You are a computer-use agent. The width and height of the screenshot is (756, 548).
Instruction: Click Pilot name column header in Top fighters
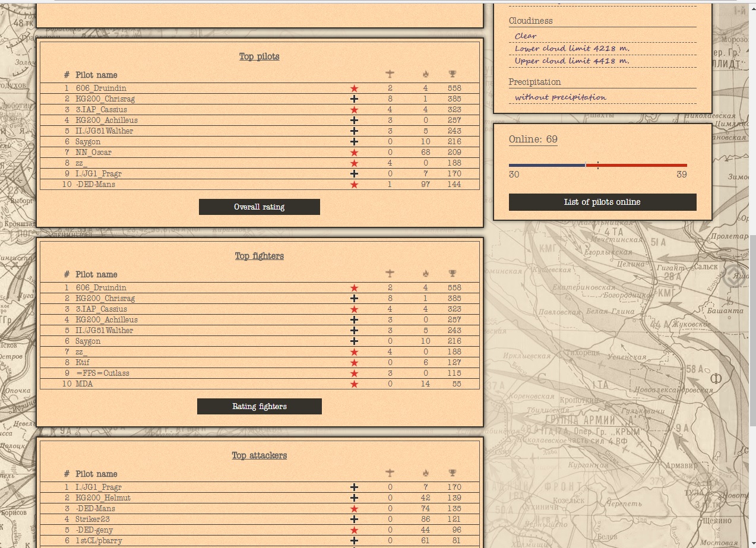(96, 274)
